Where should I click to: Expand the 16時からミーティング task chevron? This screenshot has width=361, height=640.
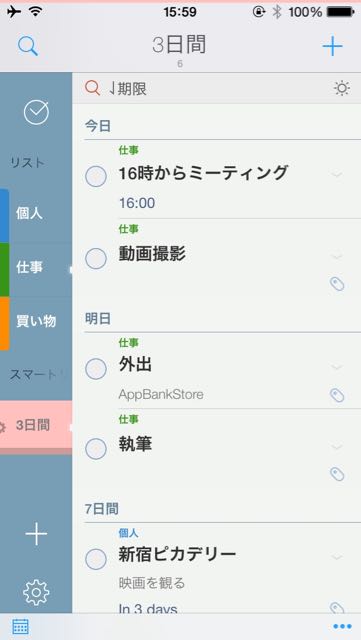336,175
